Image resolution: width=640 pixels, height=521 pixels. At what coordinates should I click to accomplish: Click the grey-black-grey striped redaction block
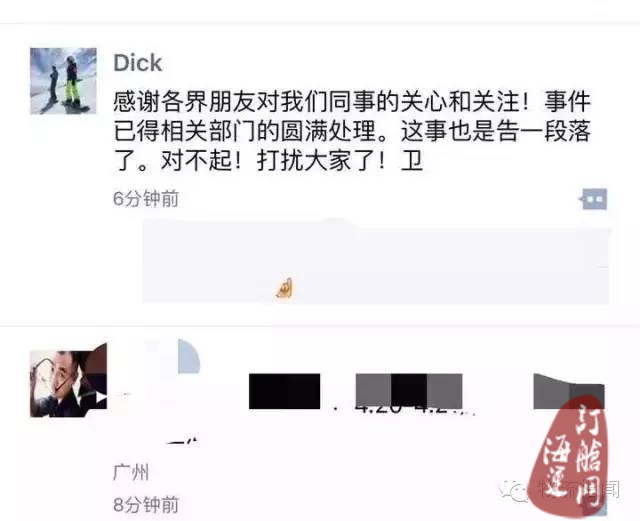pyautogui.click(x=409, y=391)
